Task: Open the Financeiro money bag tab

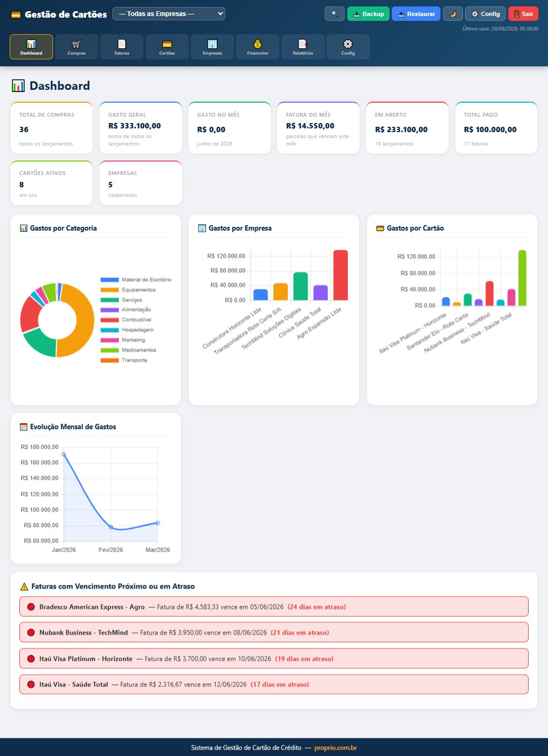Action: coord(257,47)
